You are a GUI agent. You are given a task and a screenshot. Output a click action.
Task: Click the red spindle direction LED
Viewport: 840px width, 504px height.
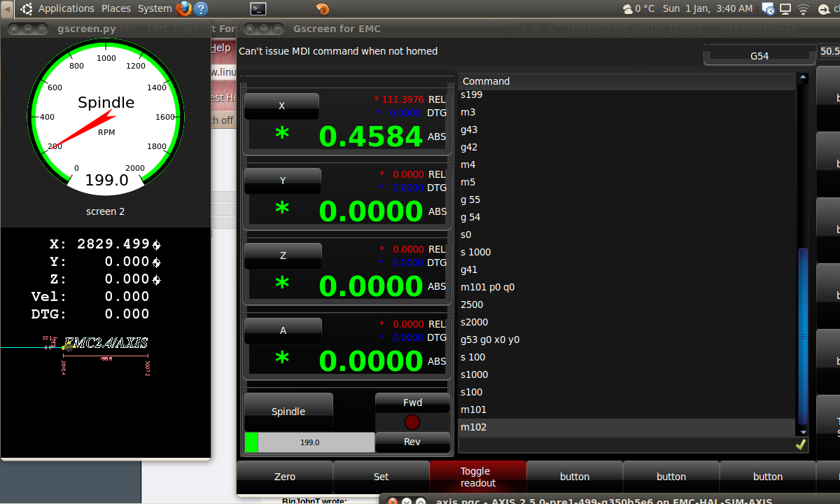click(412, 421)
